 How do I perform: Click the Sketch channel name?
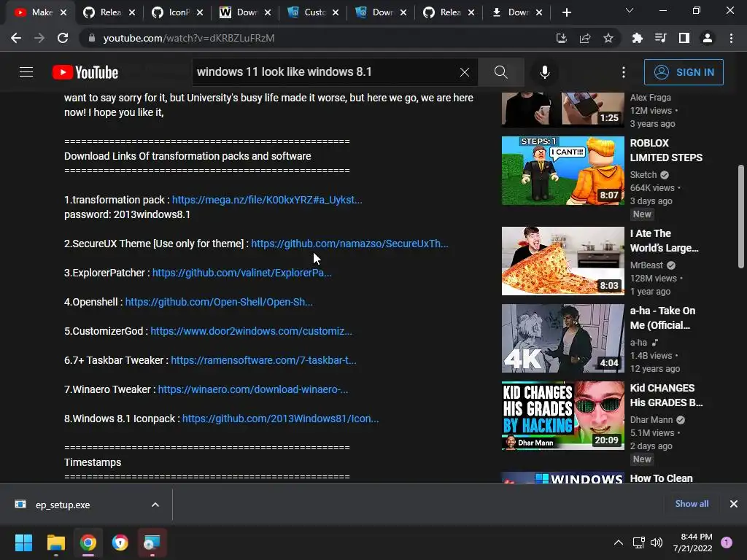[x=643, y=175]
